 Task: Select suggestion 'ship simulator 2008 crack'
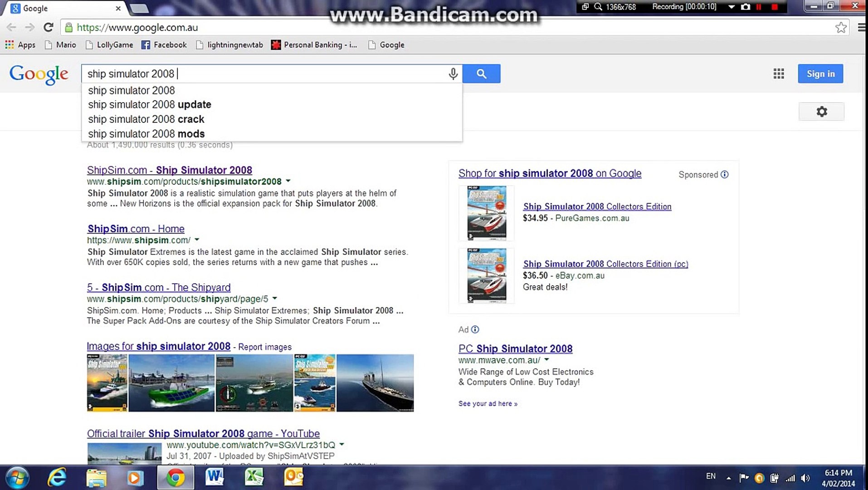(x=272, y=119)
